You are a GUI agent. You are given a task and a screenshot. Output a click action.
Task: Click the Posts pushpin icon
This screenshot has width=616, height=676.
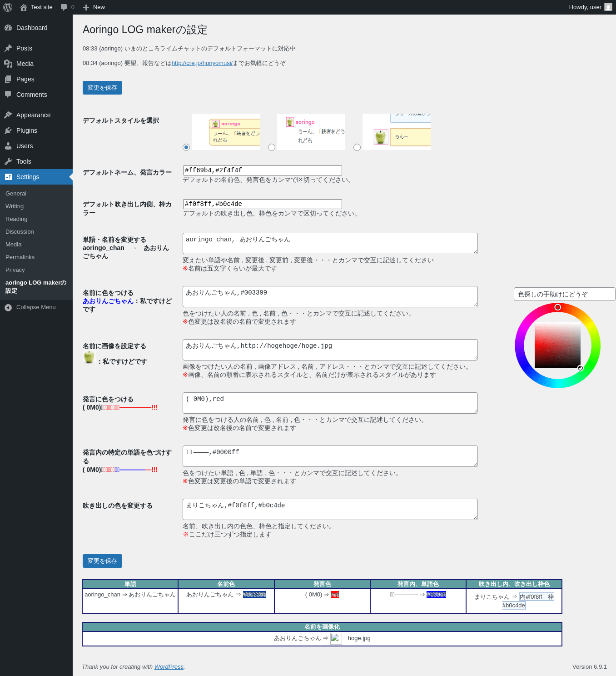pos(8,48)
